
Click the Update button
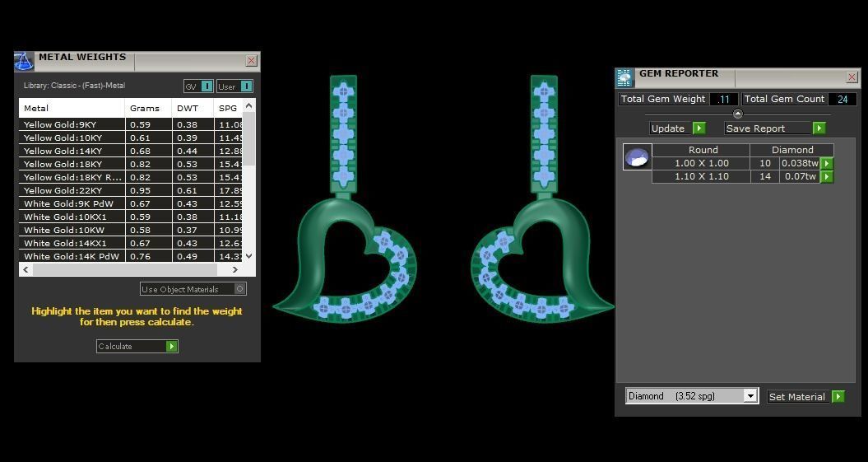click(x=678, y=128)
